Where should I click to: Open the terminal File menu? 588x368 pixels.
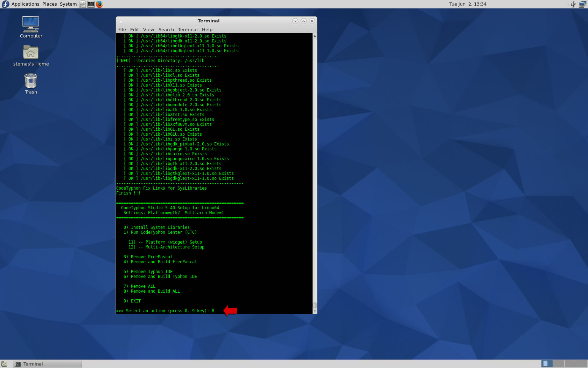click(122, 30)
